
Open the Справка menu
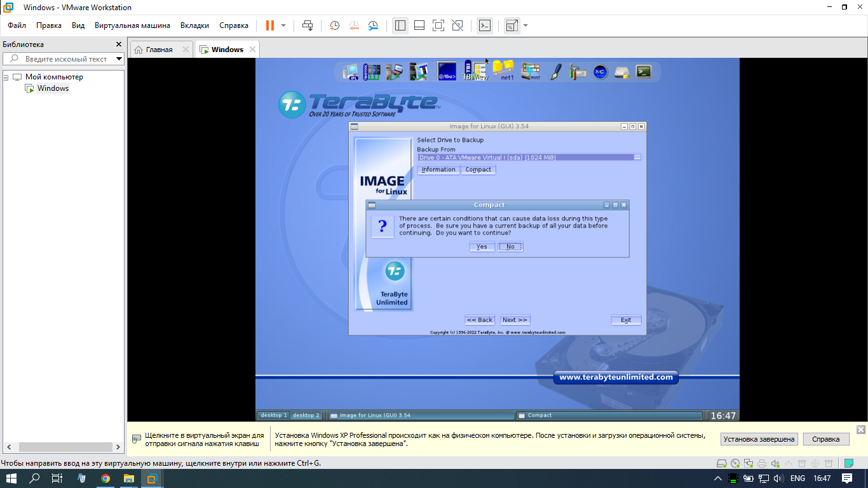click(x=234, y=25)
